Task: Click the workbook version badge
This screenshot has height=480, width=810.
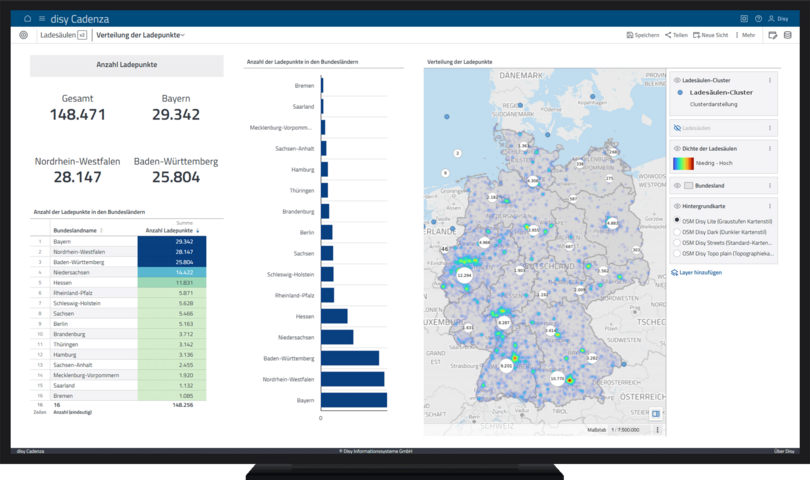Action: pos(82,35)
